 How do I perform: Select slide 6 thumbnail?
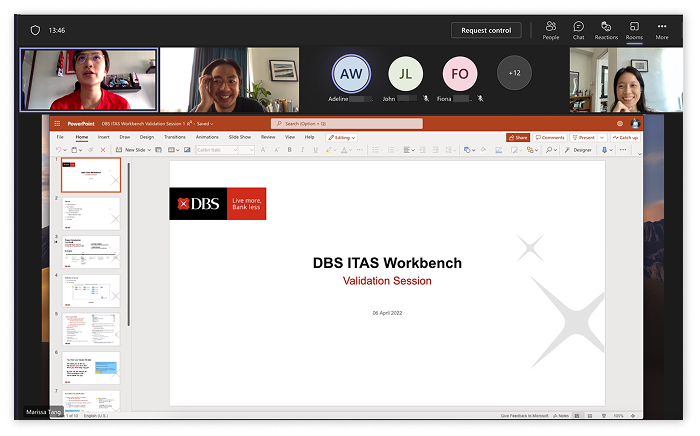click(x=91, y=368)
